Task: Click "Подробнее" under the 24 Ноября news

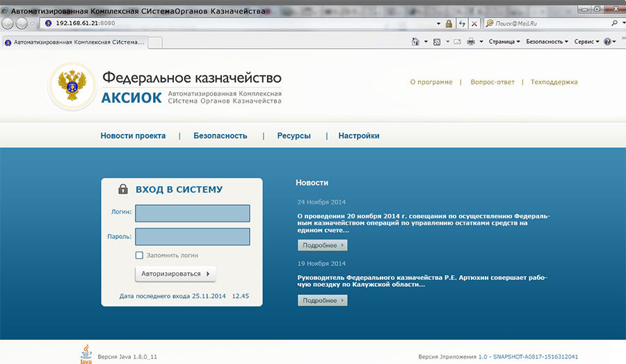Action: point(322,245)
